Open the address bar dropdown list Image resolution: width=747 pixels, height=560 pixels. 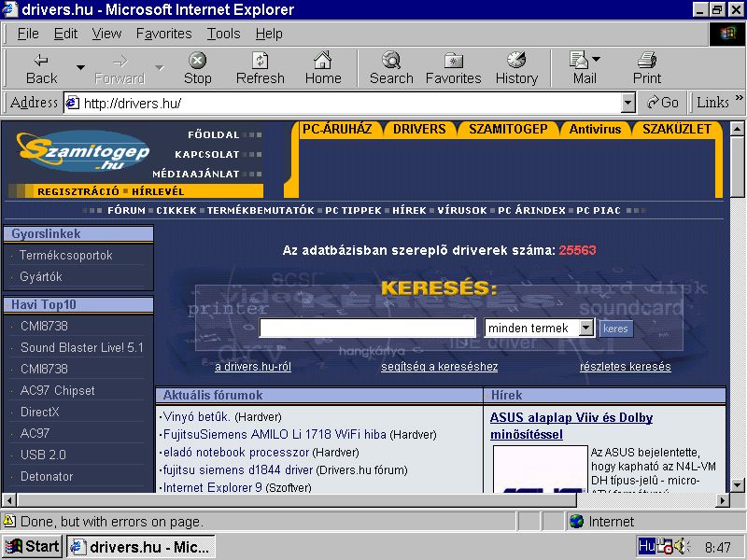(x=628, y=103)
